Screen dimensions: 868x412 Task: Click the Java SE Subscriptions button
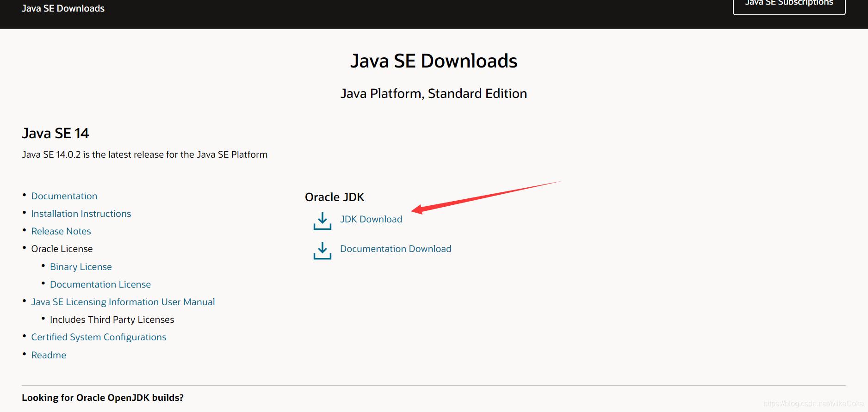coord(789,5)
